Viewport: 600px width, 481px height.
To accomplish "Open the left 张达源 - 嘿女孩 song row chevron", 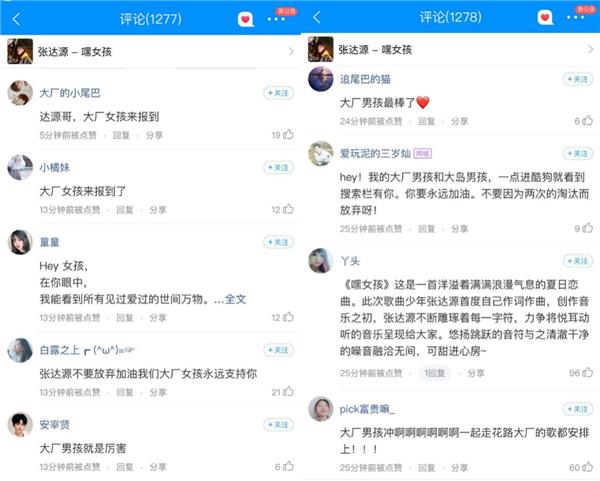I will (291, 52).
